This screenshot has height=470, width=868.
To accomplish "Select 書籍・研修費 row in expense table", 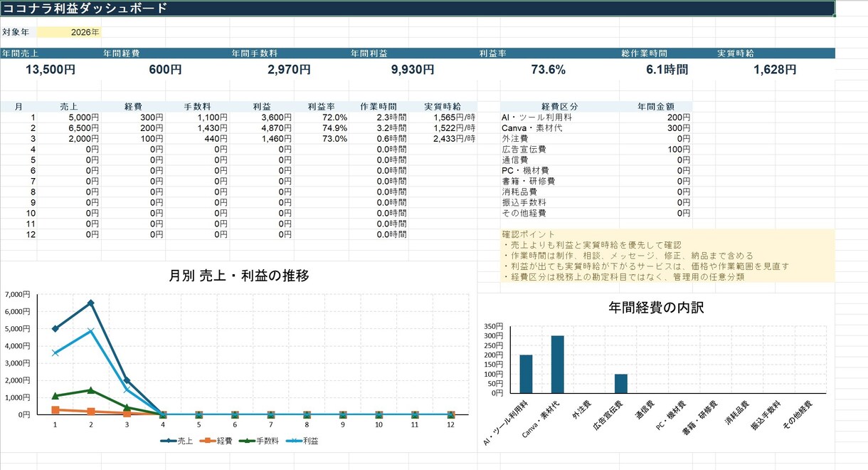I will pyautogui.click(x=596, y=182).
